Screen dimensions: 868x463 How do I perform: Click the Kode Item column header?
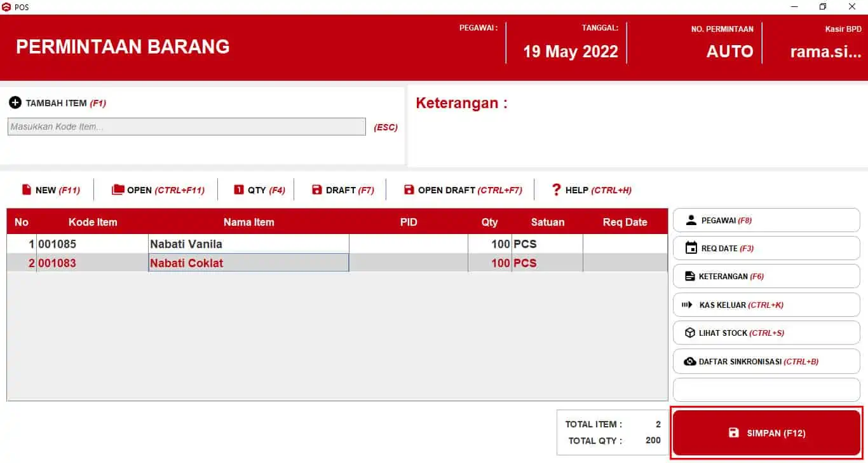pos(93,222)
